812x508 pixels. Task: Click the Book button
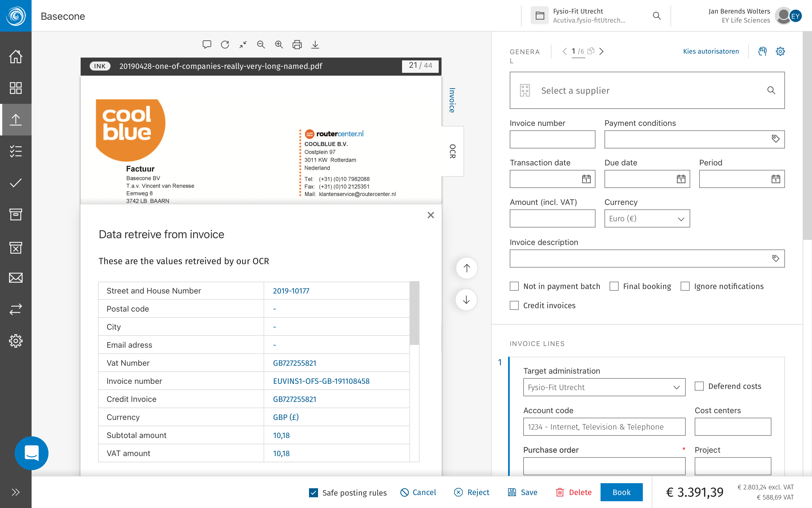(x=621, y=492)
